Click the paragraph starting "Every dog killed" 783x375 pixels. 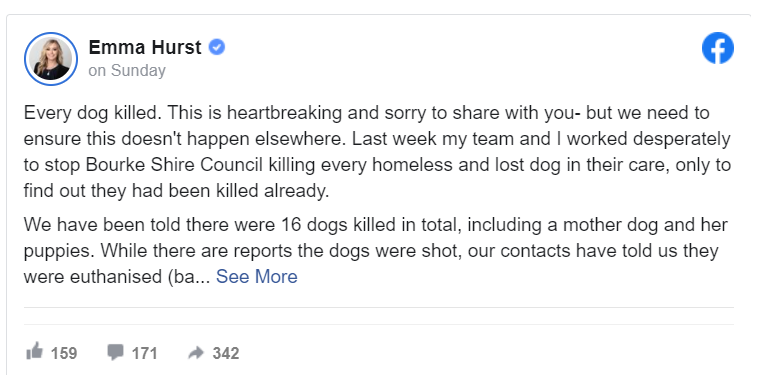377,152
